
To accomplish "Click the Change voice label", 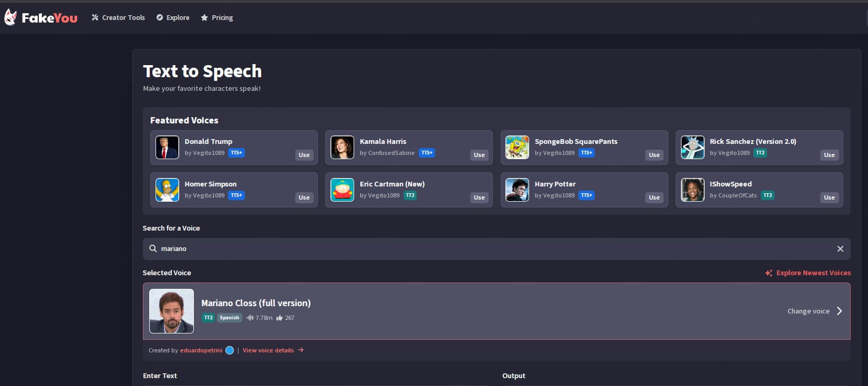I will coord(808,311).
